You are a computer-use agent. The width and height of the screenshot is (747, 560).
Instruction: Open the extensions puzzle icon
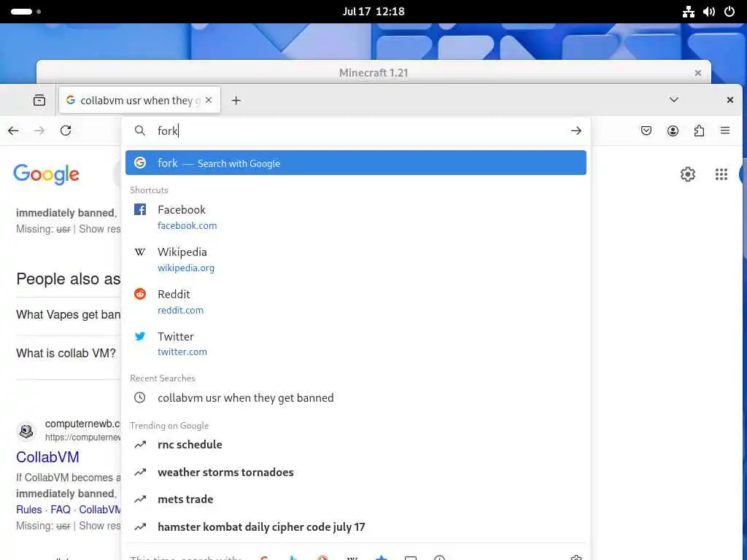(x=699, y=131)
